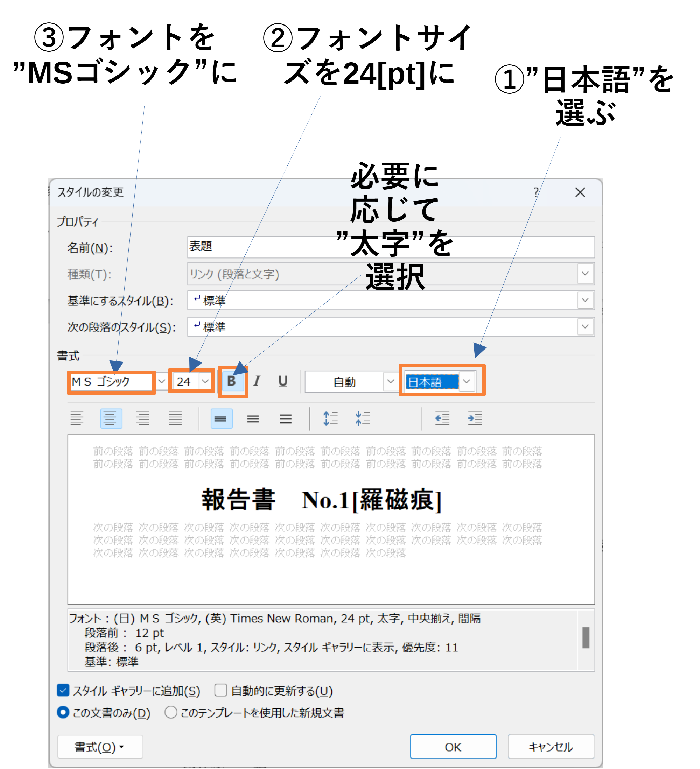This screenshot has width=700, height=769.
Task: Decrease paragraph spacing icon
Action: pos(363,419)
